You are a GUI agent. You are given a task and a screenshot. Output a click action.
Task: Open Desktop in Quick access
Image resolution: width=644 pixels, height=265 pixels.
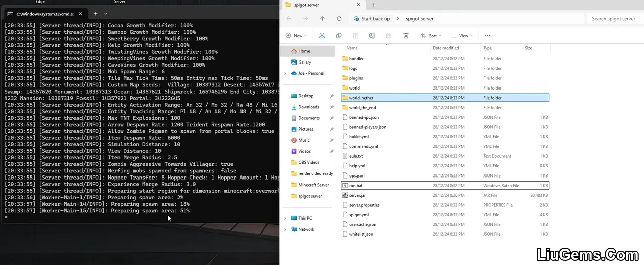click(x=306, y=96)
